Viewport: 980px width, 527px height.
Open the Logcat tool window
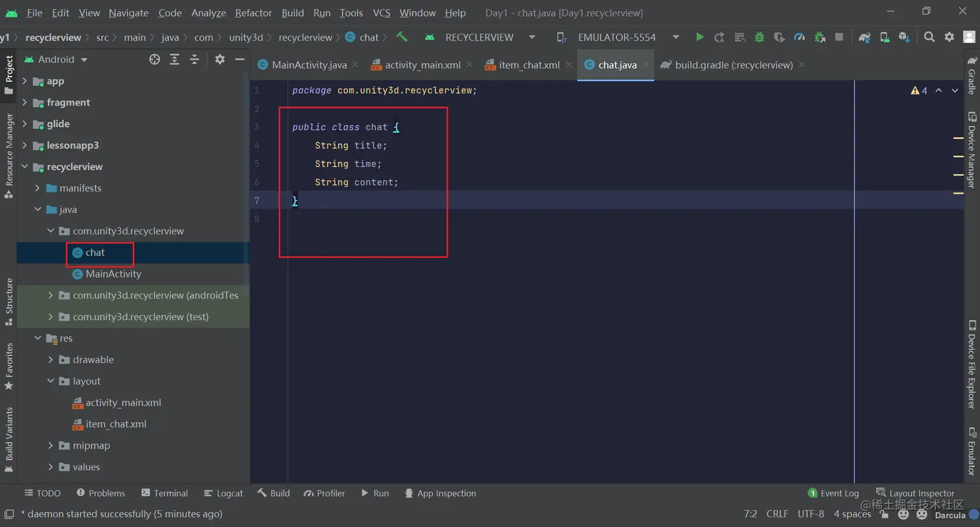224,493
